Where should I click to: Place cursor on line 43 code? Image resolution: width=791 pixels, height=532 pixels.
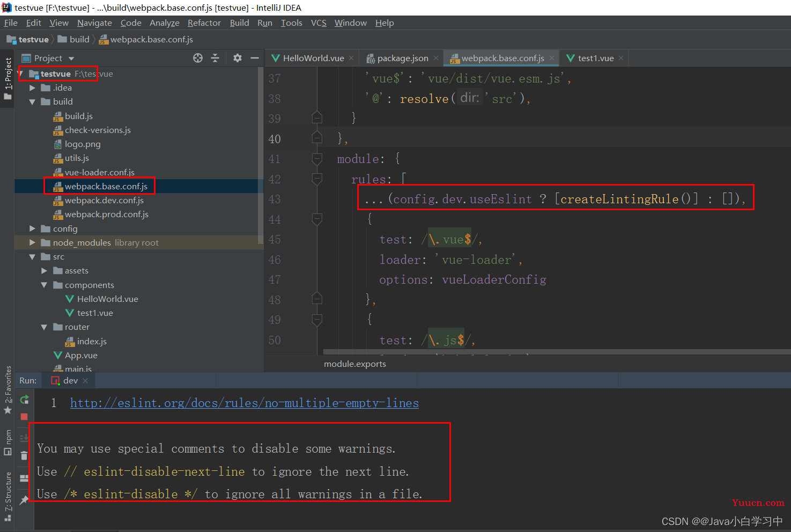point(555,199)
